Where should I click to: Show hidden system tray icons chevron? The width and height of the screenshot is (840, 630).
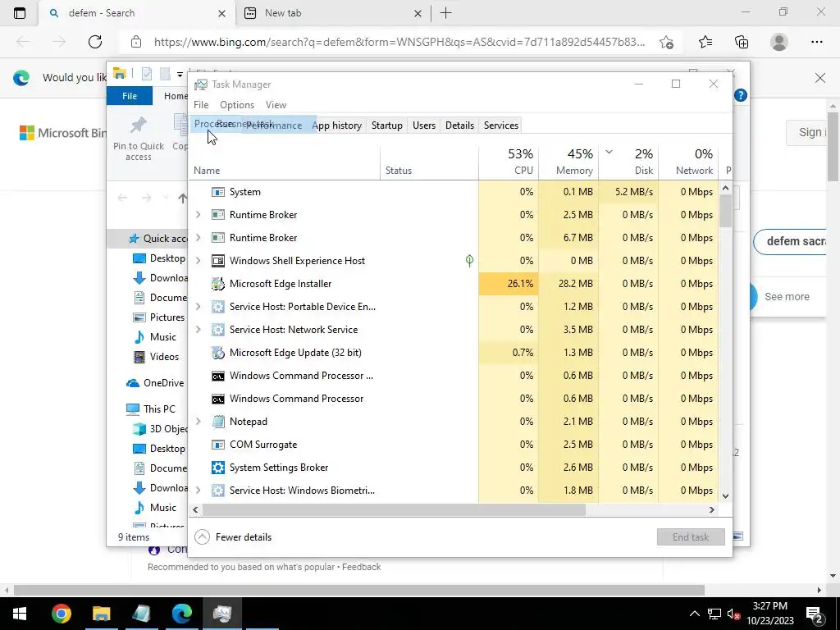point(694,614)
